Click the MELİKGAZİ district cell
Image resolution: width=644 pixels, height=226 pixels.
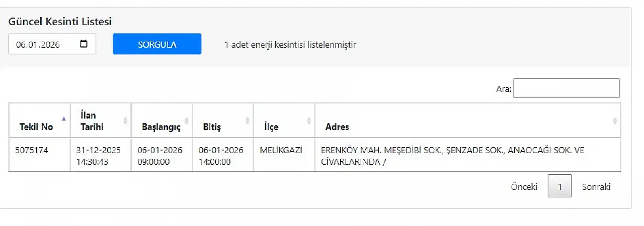[281, 150]
